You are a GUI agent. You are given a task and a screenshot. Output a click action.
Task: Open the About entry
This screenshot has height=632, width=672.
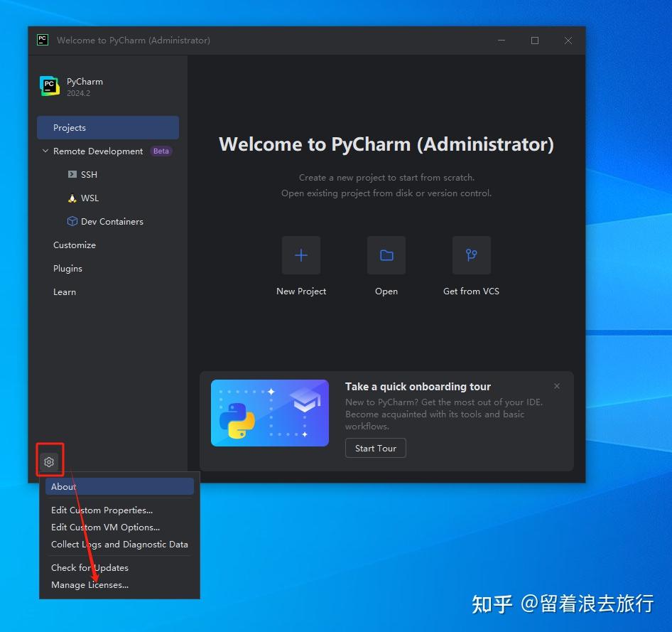coord(63,486)
